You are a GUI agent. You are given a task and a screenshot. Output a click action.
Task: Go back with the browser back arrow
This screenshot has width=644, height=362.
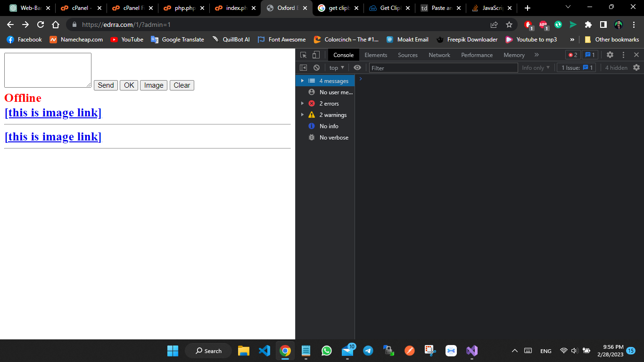click(x=10, y=25)
